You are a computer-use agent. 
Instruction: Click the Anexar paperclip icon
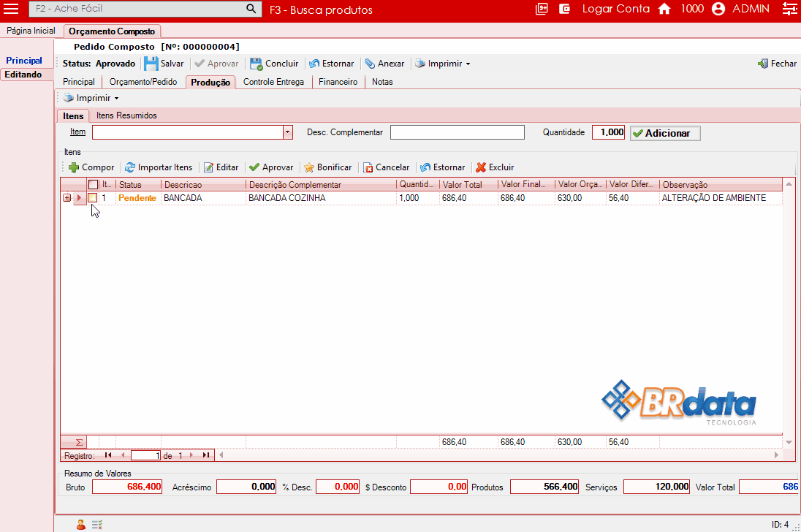(370, 64)
